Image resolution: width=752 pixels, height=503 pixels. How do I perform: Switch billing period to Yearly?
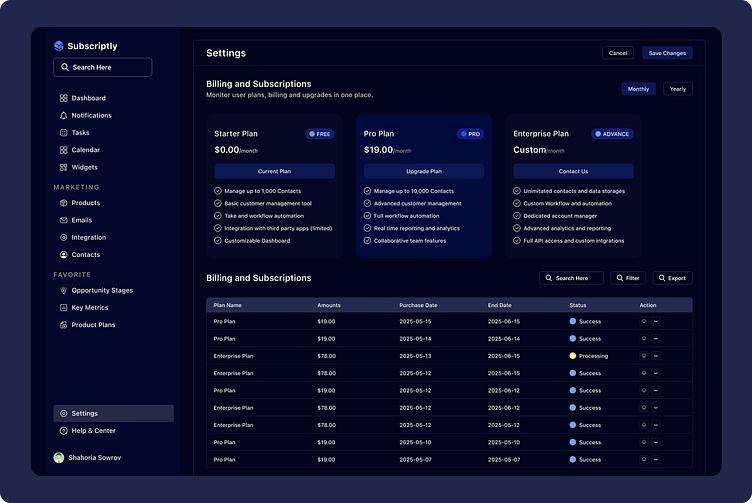tap(677, 89)
